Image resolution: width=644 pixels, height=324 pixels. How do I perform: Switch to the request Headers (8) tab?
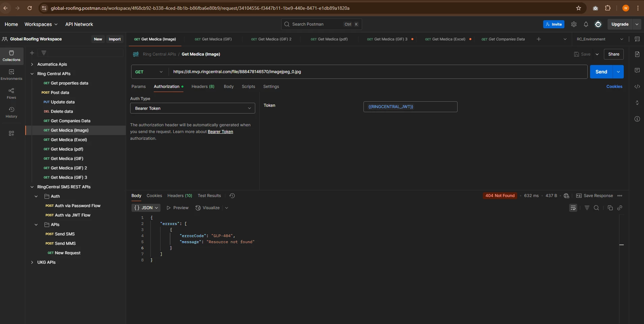203,87
